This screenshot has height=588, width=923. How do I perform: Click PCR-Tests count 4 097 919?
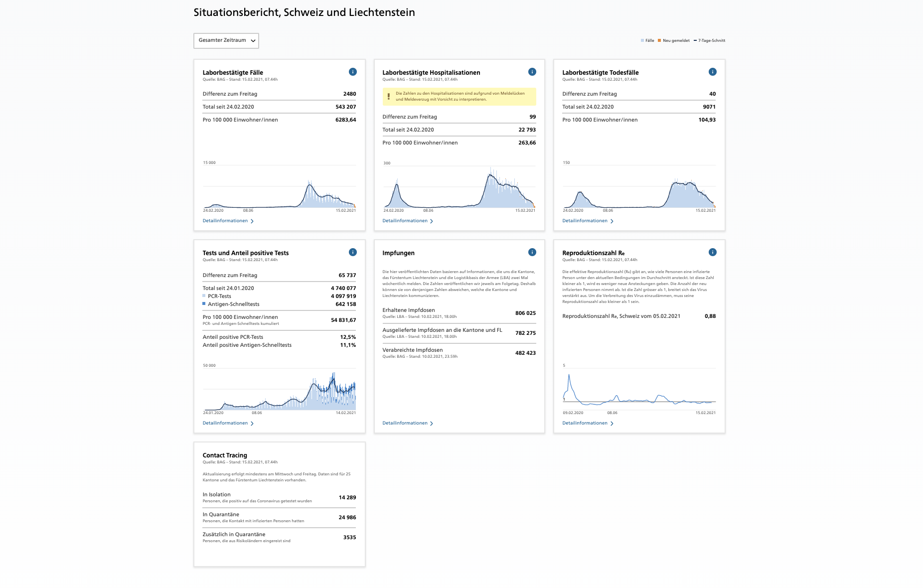pos(343,296)
